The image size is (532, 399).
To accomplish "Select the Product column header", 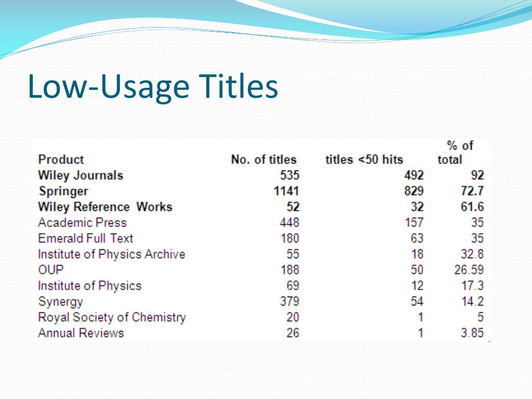I will coord(61,159).
